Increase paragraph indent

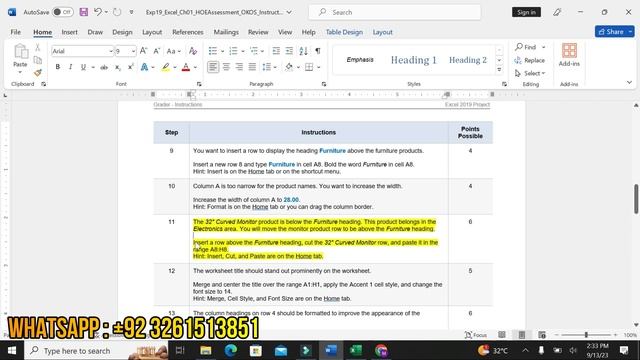(289, 51)
